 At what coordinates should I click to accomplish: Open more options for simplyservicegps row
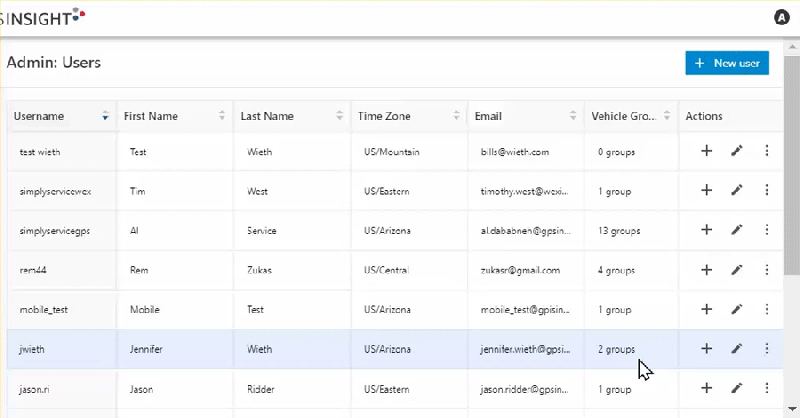tap(767, 230)
